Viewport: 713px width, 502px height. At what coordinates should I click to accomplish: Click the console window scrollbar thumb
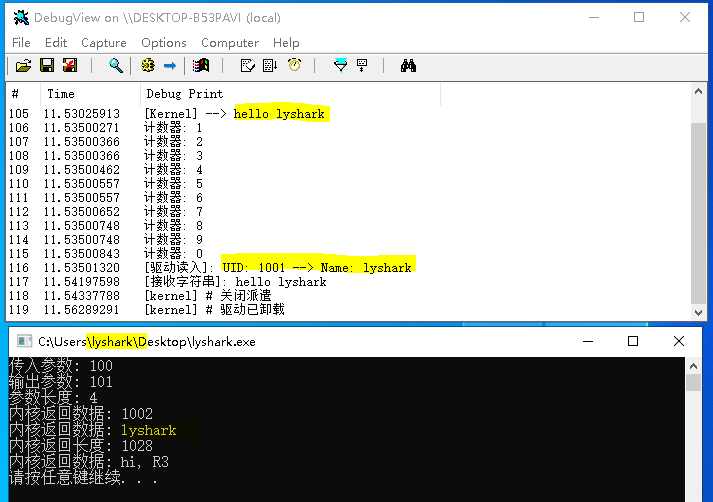693,382
